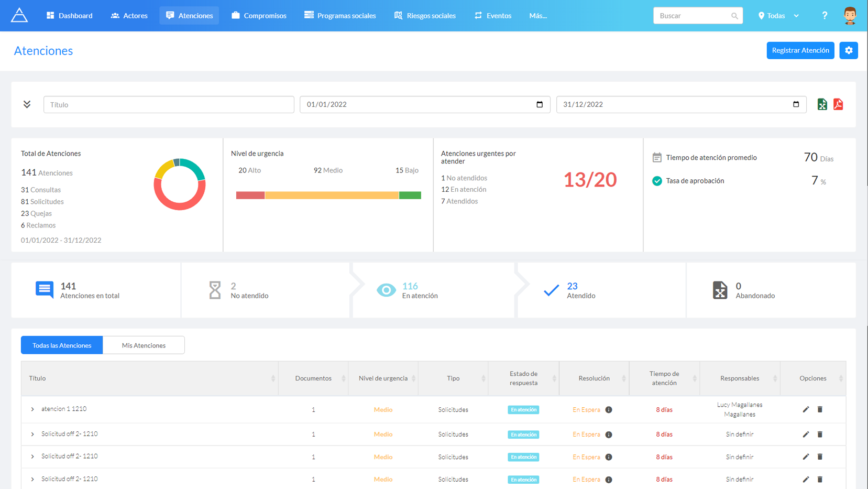Sort table by Tipo column
868x489 pixels.
click(483, 378)
